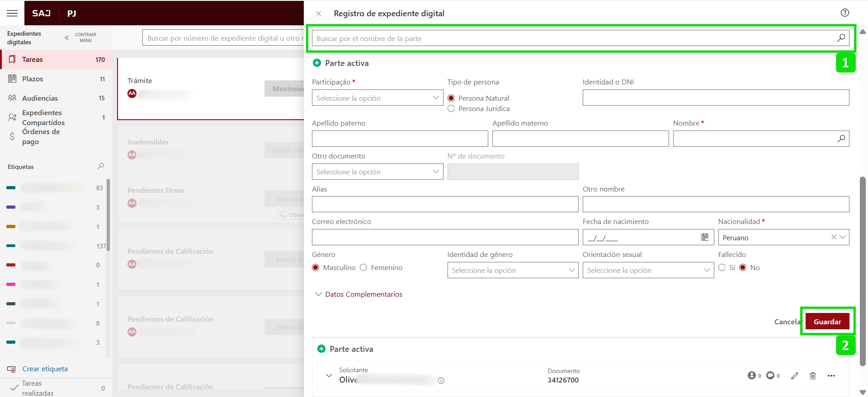
Task: Select Femenino gender option
Action: click(x=363, y=268)
